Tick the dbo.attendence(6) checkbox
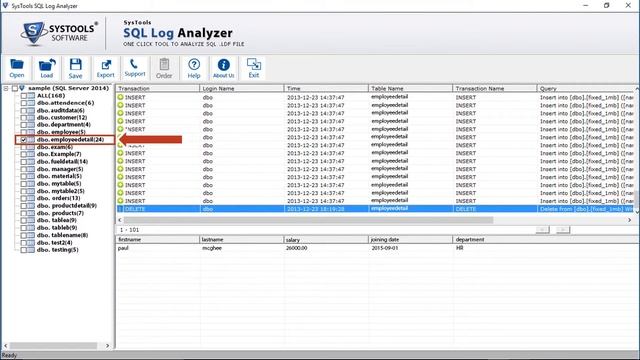 tap(24, 103)
